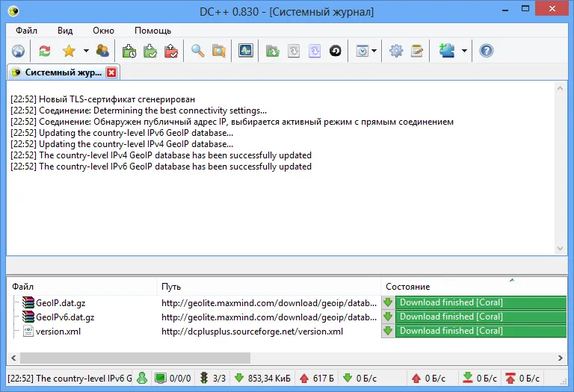Open Favorite Hubs star icon
This screenshot has width=574, height=392.
tap(69, 51)
